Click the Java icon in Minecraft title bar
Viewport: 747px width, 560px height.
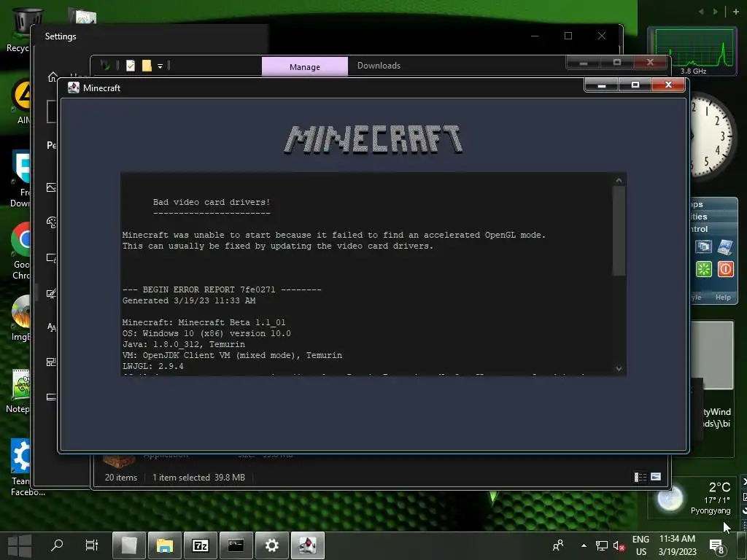[74, 87]
